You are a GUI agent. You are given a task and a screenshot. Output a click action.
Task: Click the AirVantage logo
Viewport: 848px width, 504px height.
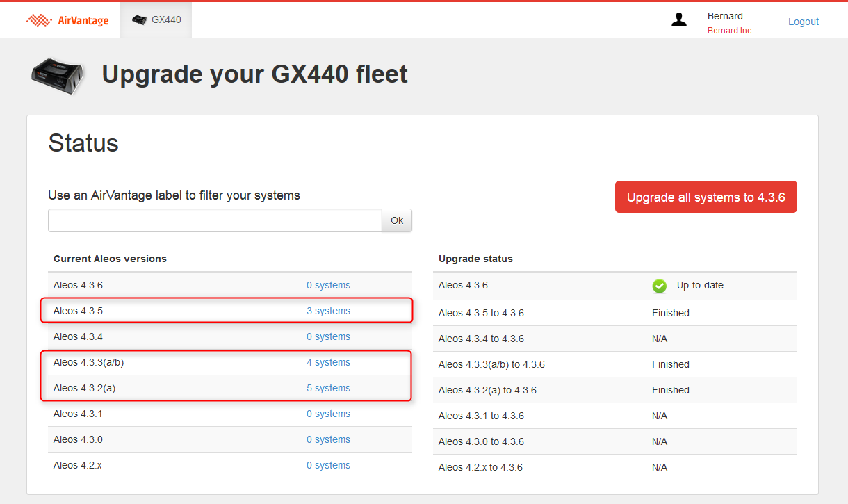tap(67, 21)
